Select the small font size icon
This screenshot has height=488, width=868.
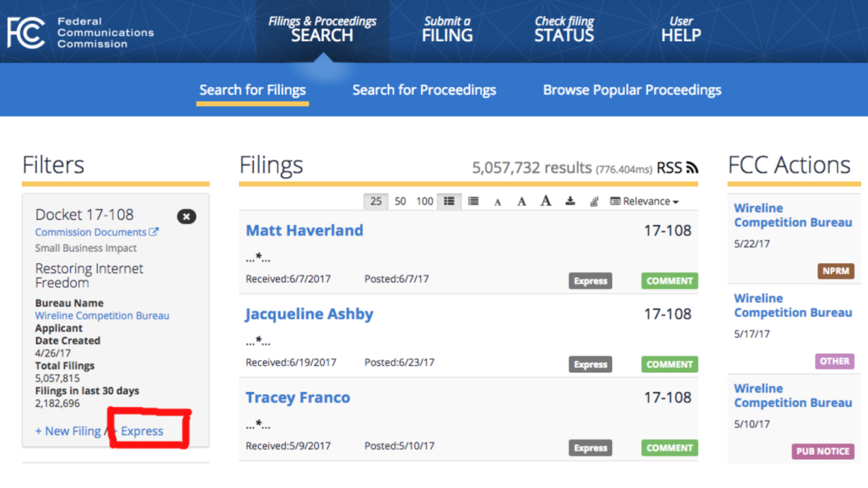click(498, 202)
